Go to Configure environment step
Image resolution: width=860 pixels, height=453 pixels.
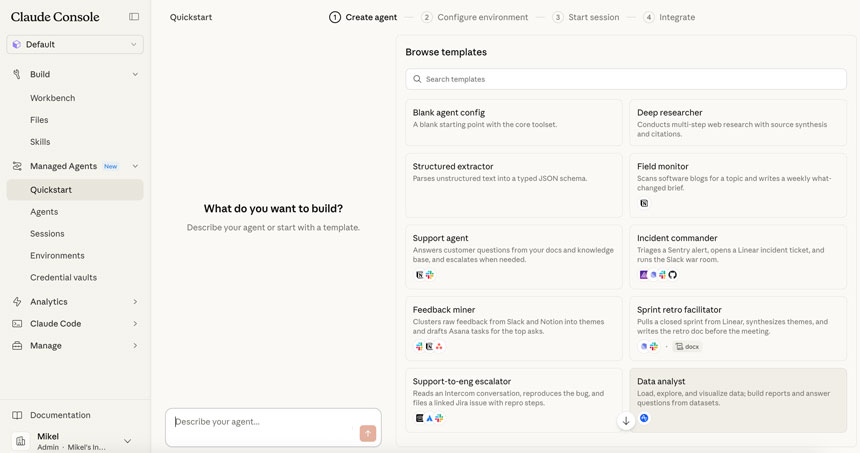tap(474, 17)
